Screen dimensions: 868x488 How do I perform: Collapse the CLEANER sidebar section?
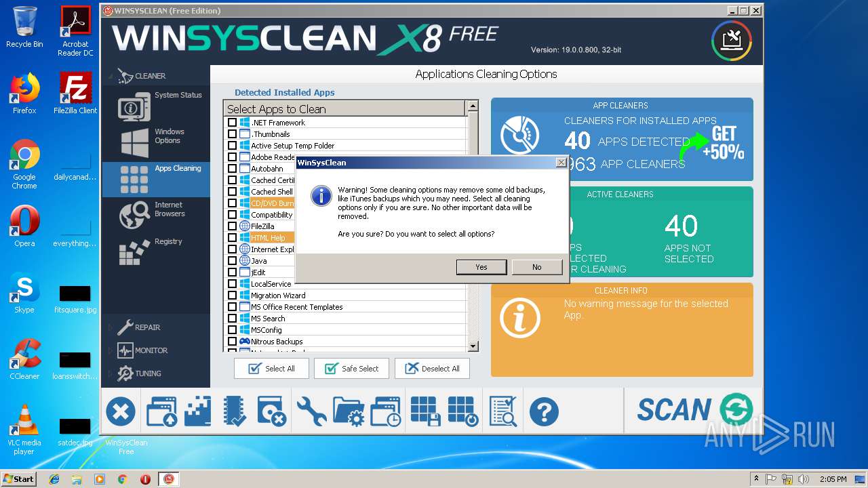coord(111,76)
